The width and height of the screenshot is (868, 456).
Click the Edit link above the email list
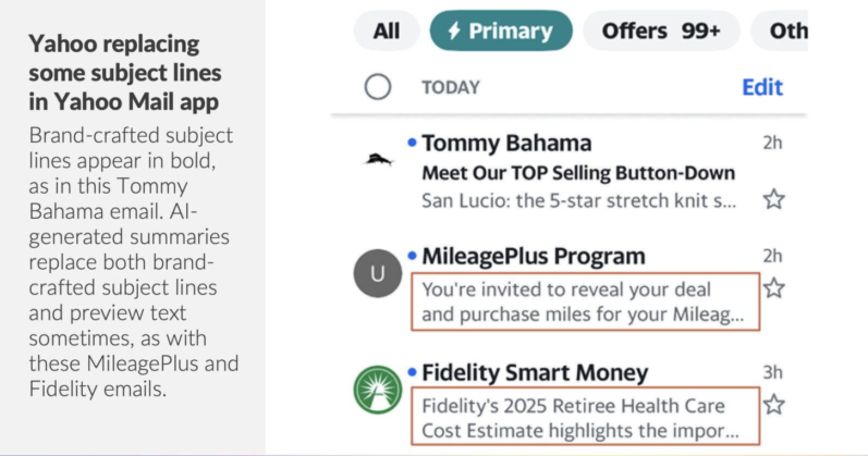click(762, 87)
